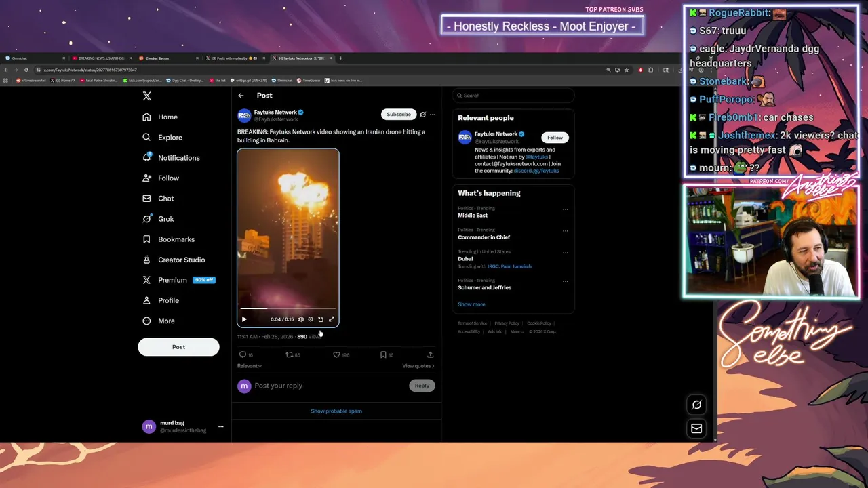Follow Faytuks Network in Relevant people

[555, 138]
